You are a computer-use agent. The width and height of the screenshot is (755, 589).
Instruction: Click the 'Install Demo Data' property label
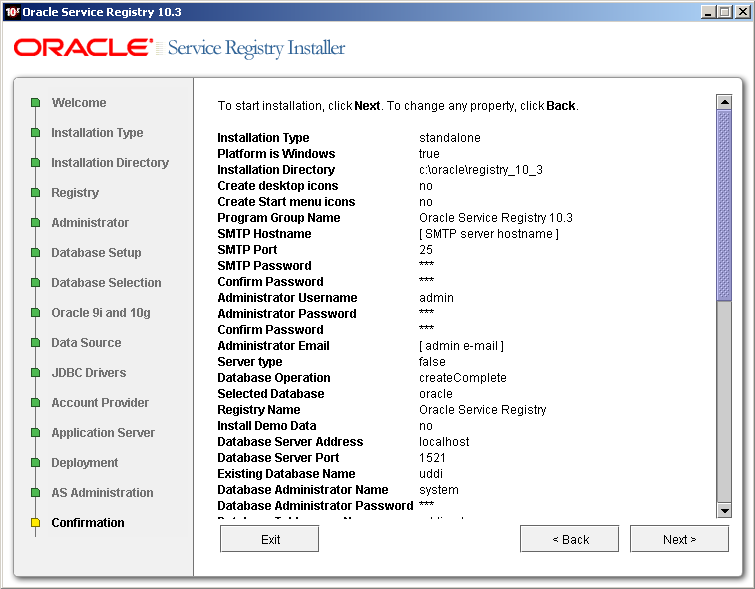click(267, 426)
